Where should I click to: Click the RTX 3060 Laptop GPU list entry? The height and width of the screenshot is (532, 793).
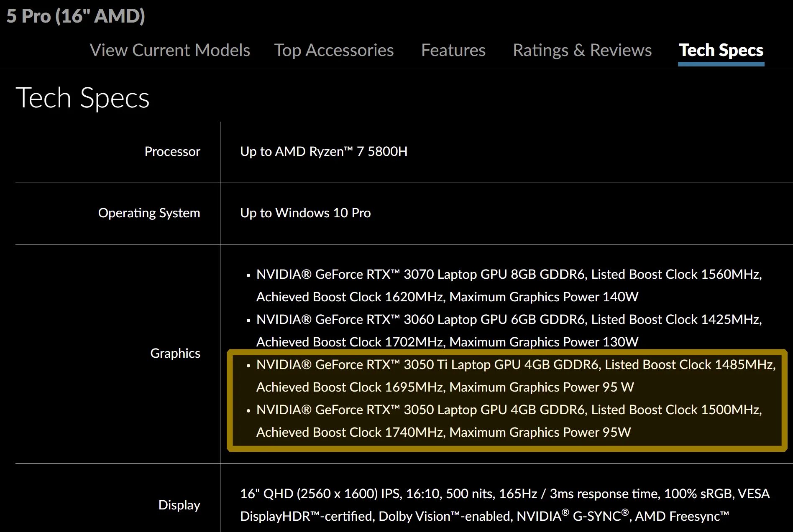pyautogui.click(x=509, y=319)
